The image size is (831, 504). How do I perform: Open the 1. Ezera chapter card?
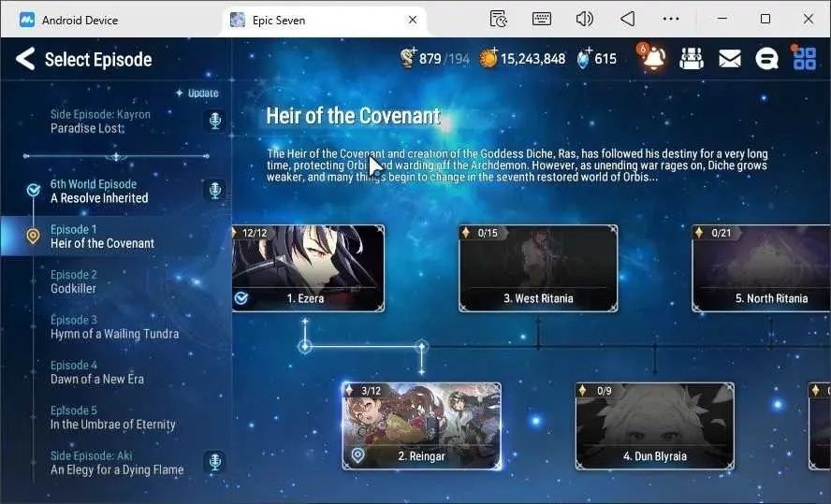[x=309, y=268]
